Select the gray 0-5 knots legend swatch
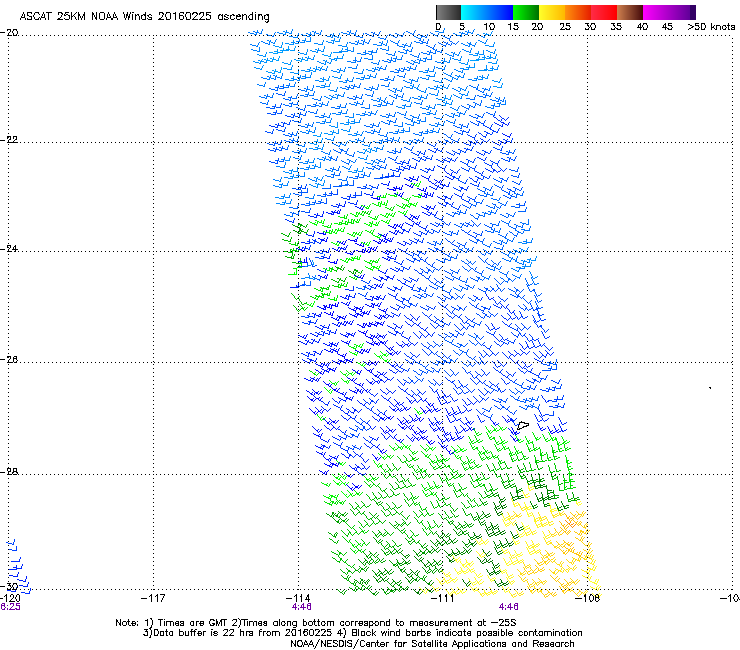The width and height of the screenshot is (740, 650). point(448,12)
